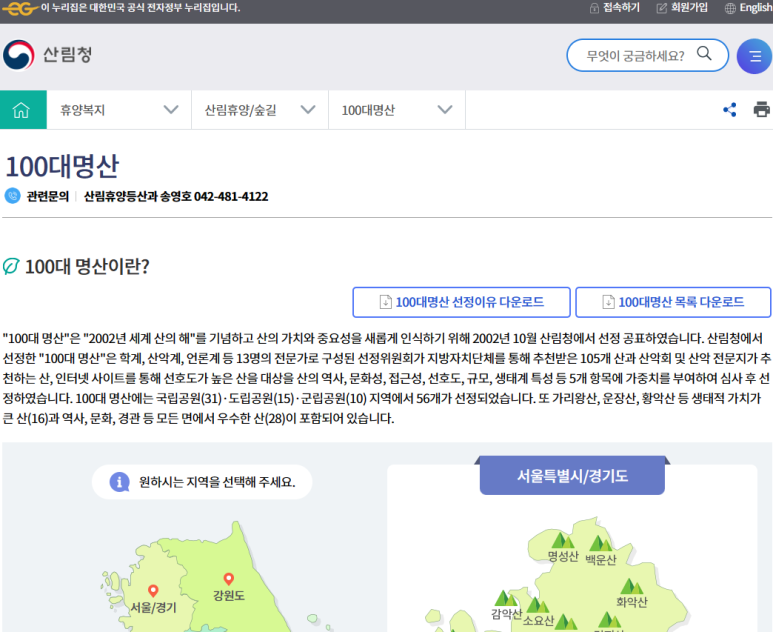Viewport: 773px width, 632px height.
Task: Click the search magnifier icon
Action: click(704, 53)
